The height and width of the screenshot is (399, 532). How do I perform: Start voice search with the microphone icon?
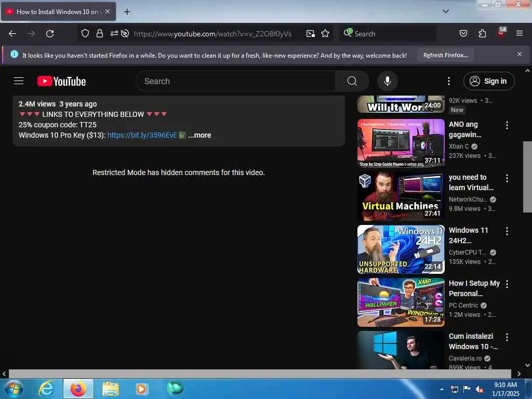(387, 81)
